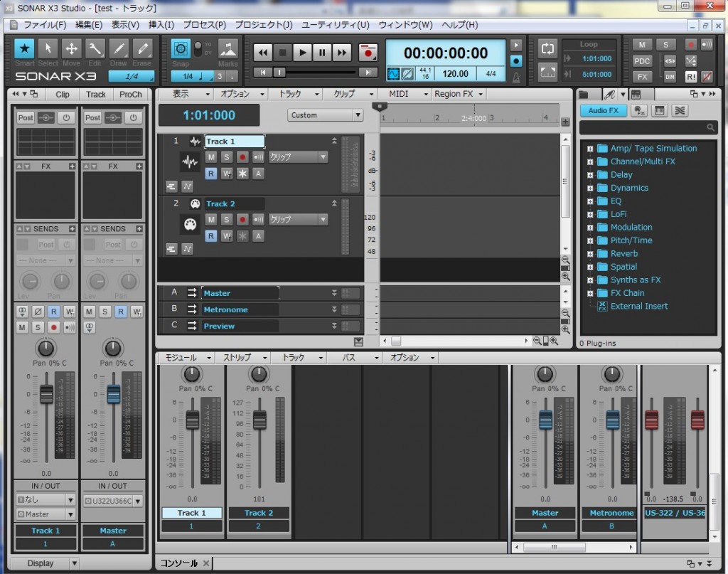
Task: Close the コンソール tab
Action: point(205,563)
